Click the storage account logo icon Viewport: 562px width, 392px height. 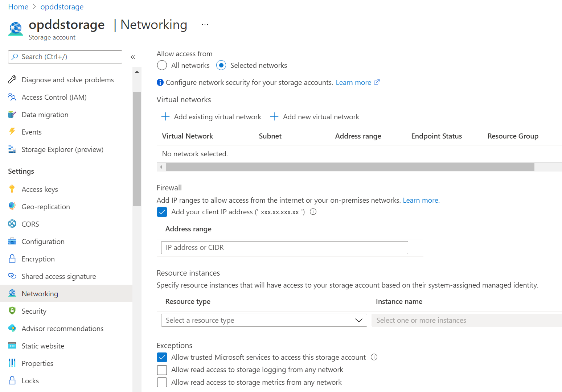tap(16, 29)
